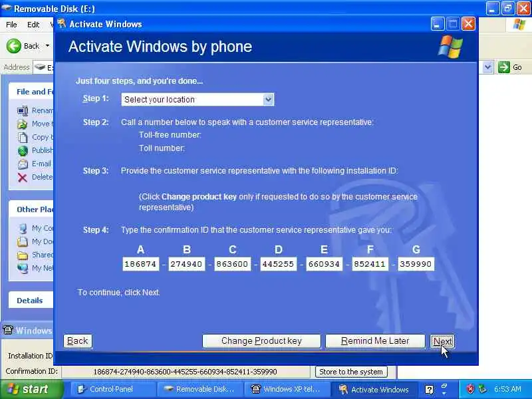Click E-mail file envelope icon
Image resolution: width=532 pixels, height=399 pixels.
pyautogui.click(x=23, y=164)
